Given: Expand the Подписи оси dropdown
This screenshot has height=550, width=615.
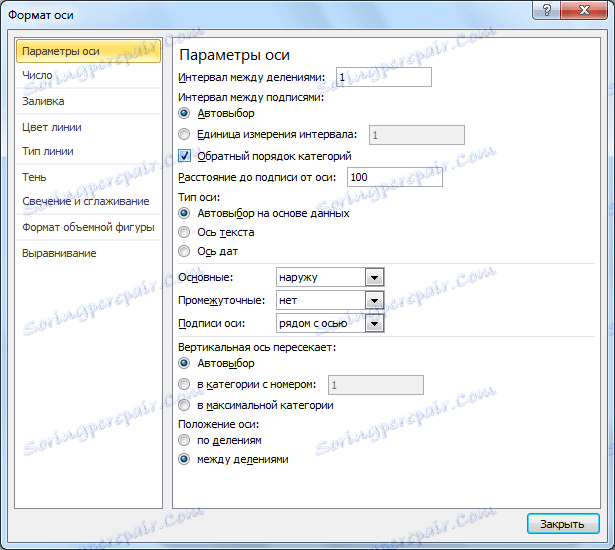Looking at the screenshot, I should [x=374, y=324].
